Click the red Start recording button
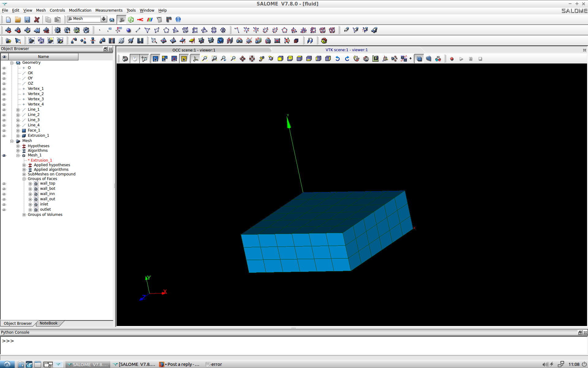 pos(452,59)
